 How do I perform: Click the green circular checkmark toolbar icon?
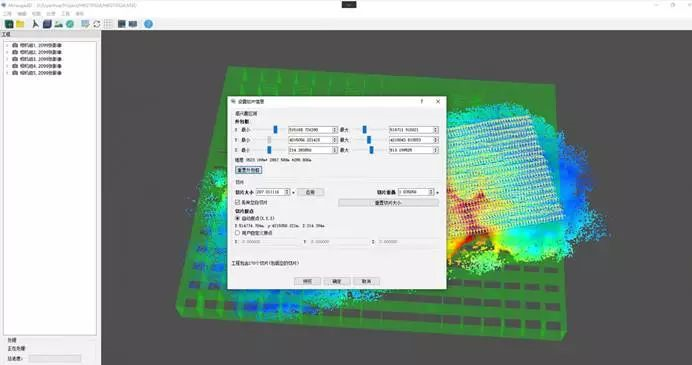coord(70,24)
